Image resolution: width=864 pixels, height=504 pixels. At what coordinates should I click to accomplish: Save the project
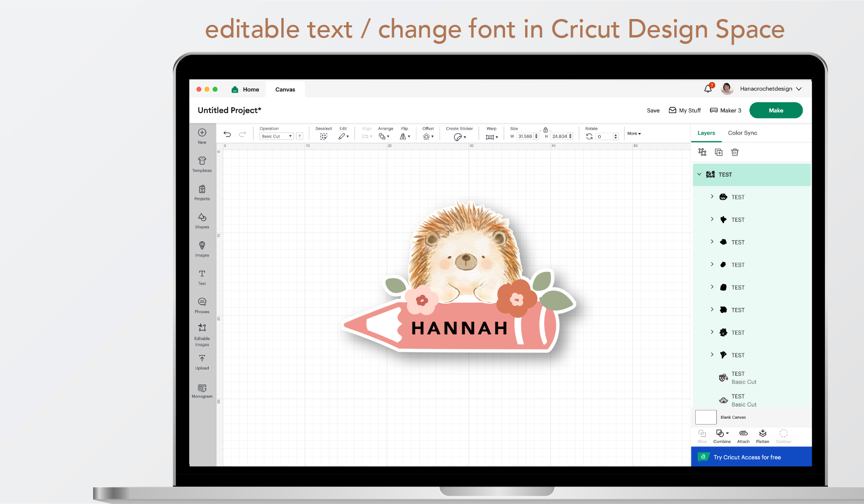click(x=653, y=111)
